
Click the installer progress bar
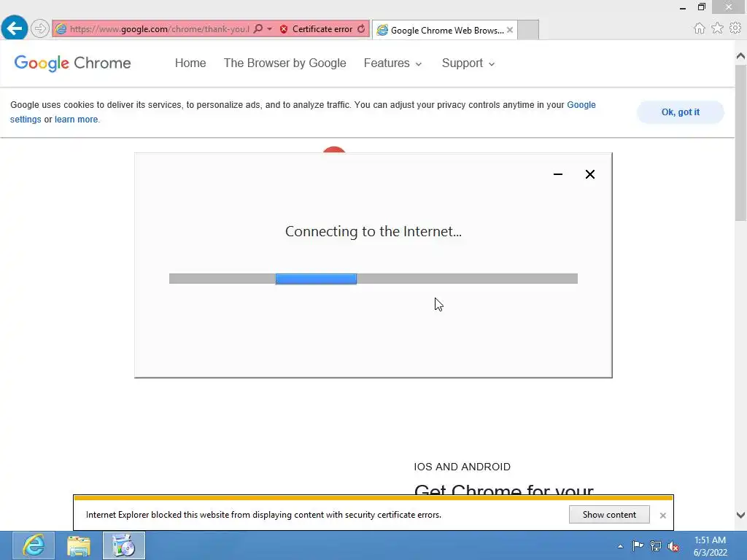coord(373,279)
